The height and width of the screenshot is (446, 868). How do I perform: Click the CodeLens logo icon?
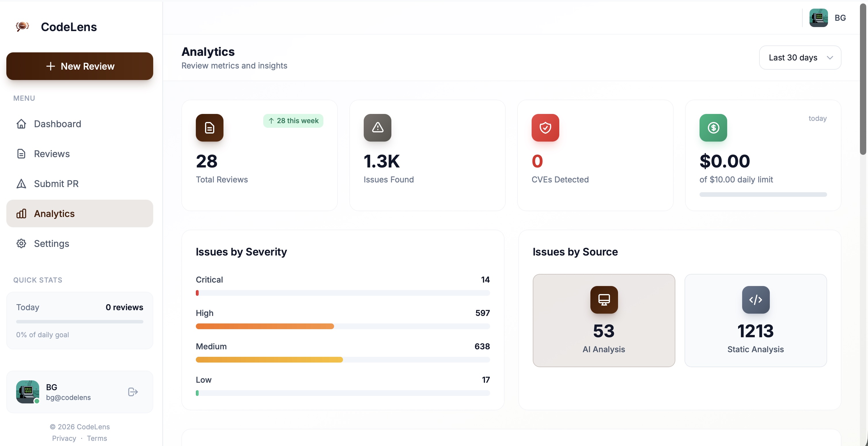[x=22, y=26]
